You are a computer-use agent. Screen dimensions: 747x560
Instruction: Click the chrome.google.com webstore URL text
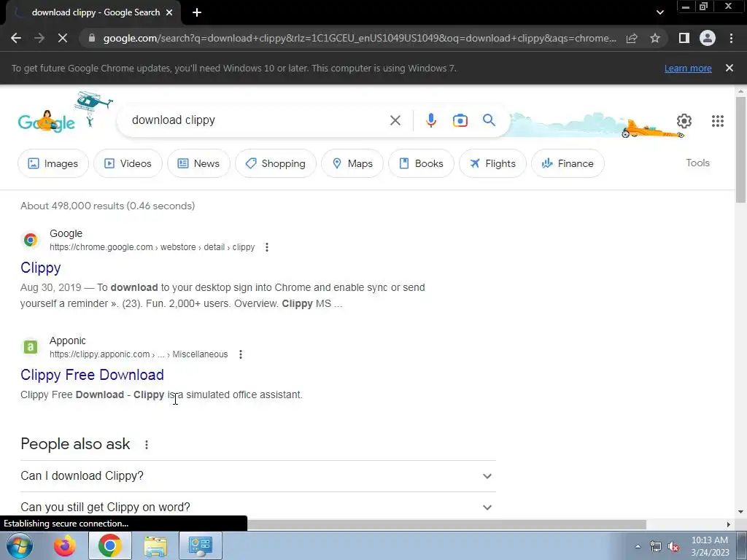[x=152, y=247]
